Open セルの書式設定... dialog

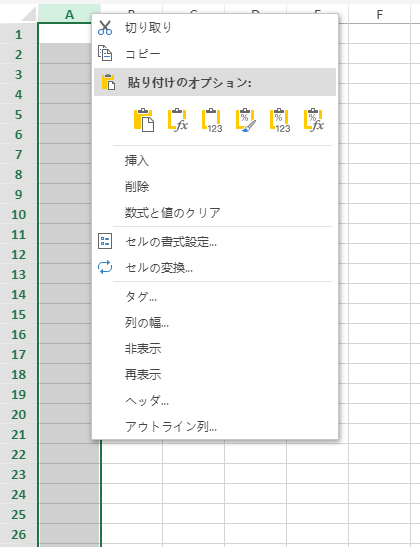pos(215,241)
